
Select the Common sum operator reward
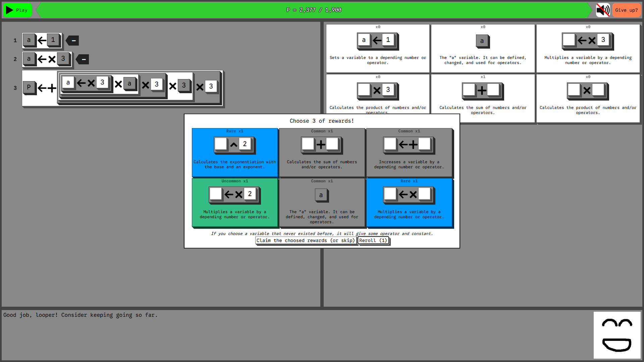[x=322, y=153]
